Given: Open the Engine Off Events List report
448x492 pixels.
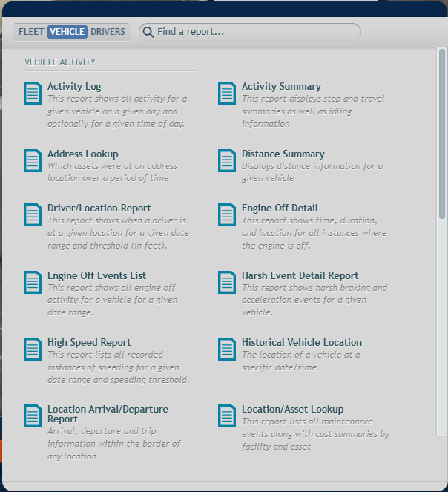Looking at the screenshot, I should [96, 275].
